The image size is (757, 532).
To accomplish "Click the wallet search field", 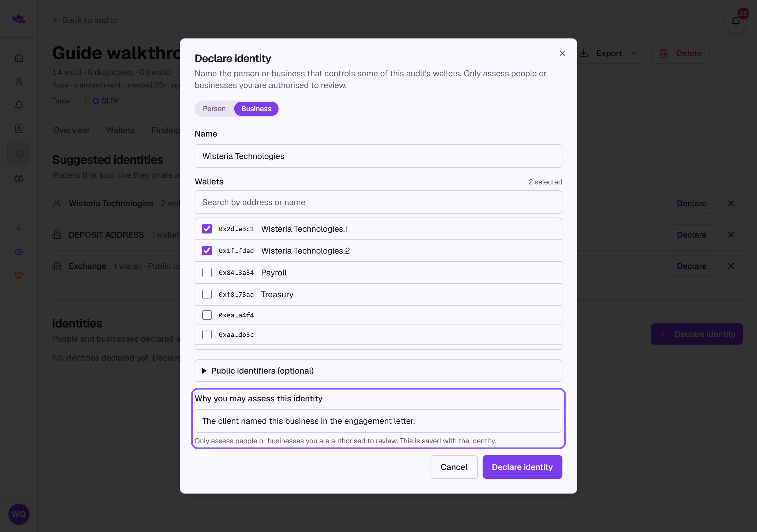I will pyautogui.click(x=378, y=202).
